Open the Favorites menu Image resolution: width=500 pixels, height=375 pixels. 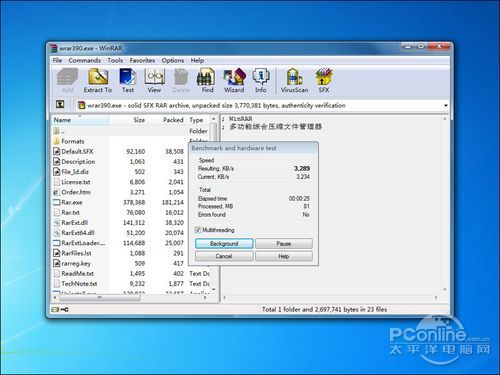tap(142, 60)
